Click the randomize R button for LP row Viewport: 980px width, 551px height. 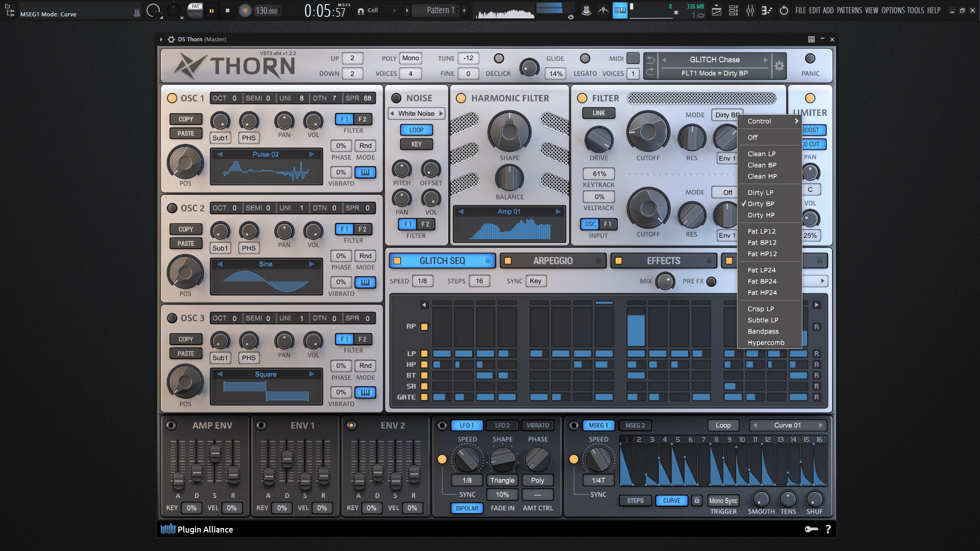(817, 354)
